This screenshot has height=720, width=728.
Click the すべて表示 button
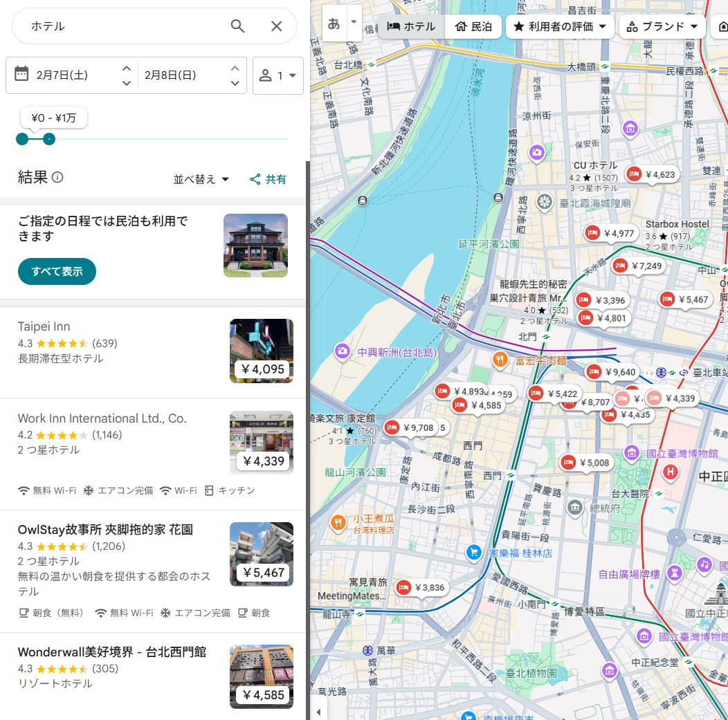click(56, 271)
